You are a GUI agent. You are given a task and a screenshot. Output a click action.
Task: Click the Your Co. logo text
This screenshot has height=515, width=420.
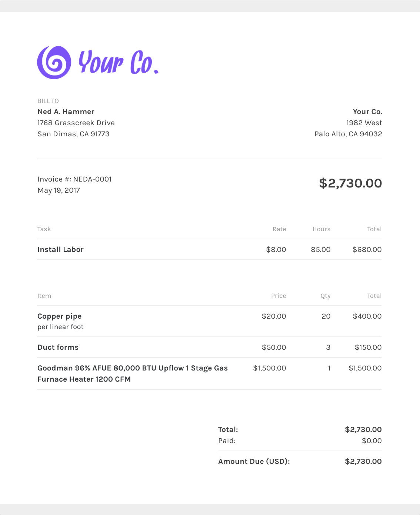tap(119, 62)
